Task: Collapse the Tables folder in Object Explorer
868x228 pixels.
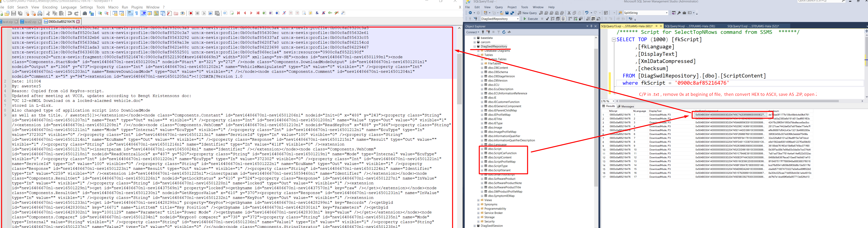Action: click(x=478, y=55)
